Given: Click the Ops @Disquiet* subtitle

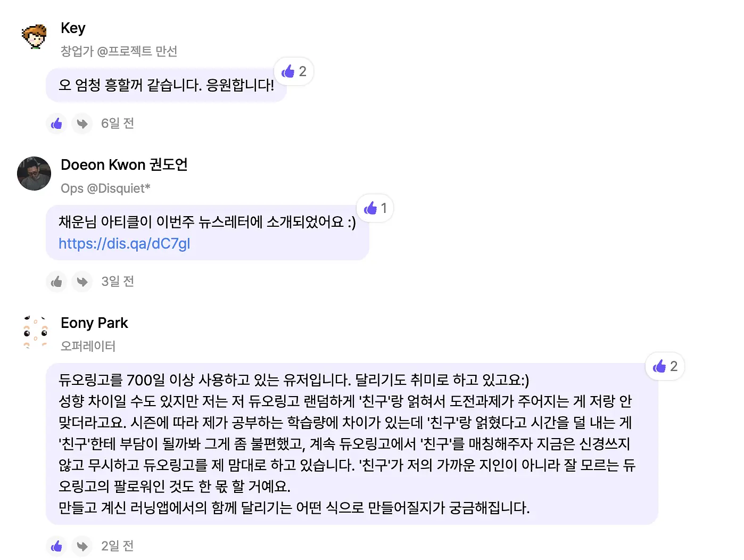Looking at the screenshot, I should click(x=105, y=188).
